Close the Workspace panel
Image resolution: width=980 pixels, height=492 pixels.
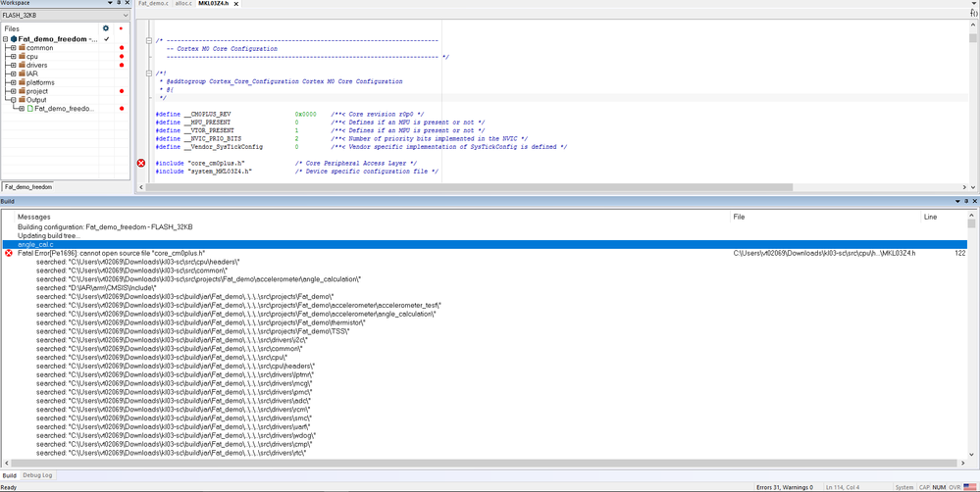(x=127, y=3)
